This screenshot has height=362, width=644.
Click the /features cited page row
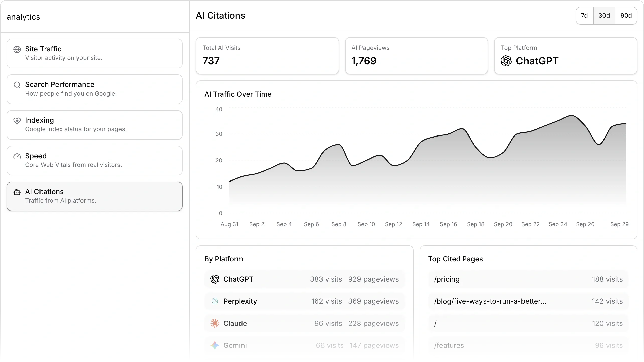(529, 345)
